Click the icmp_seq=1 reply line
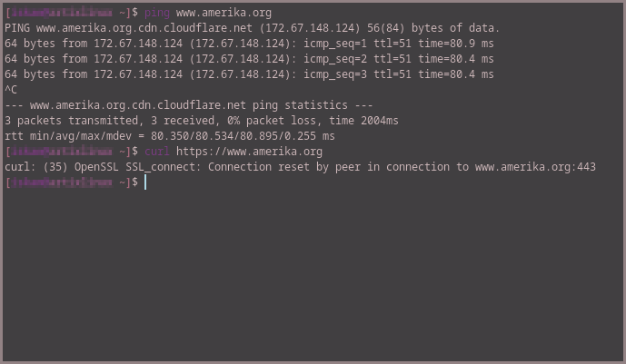The width and height of the screenshot is (626, 364). (249, 44)
